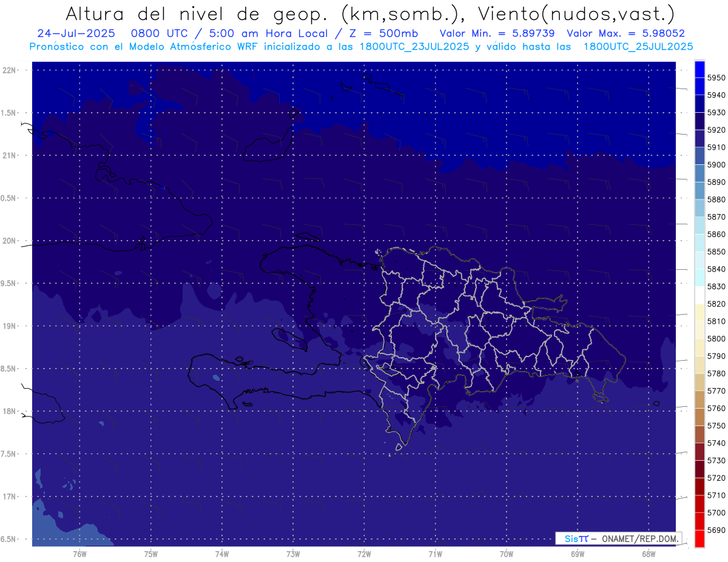
Task: Click the '5800' color scale label
Action: pyautogui.click(x=716, y=339)
